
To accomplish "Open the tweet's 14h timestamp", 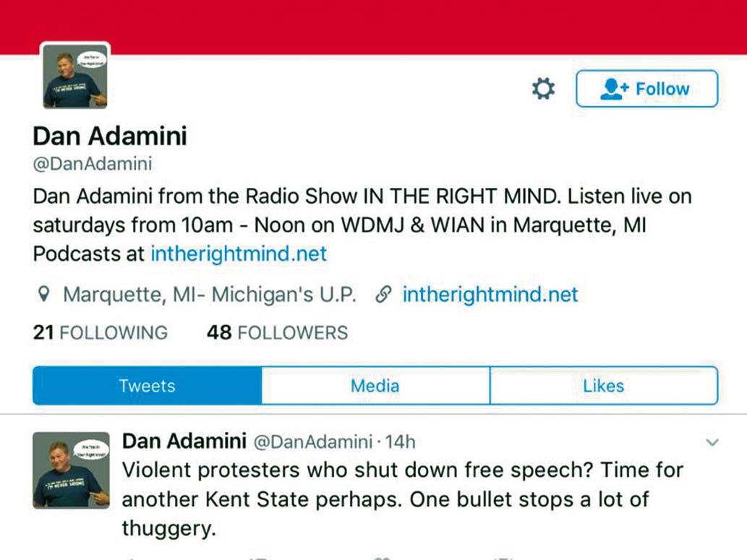I will click(x=400, y=442).
